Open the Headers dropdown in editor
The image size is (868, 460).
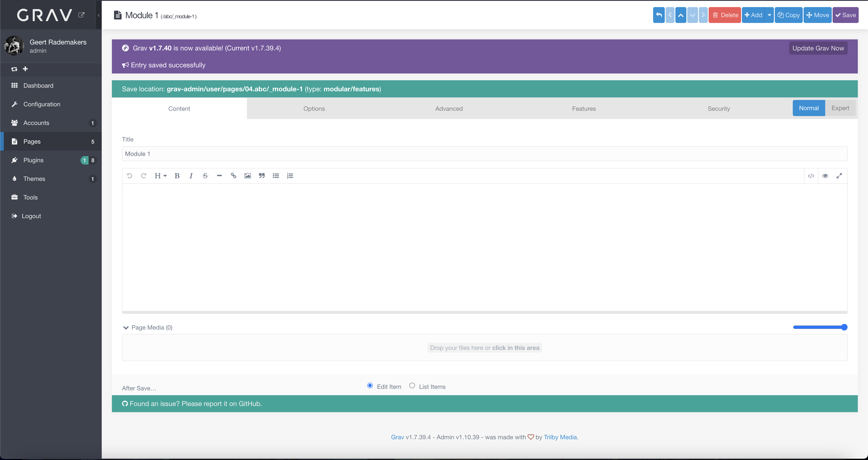pyautogui.click(x=160, y=176)
